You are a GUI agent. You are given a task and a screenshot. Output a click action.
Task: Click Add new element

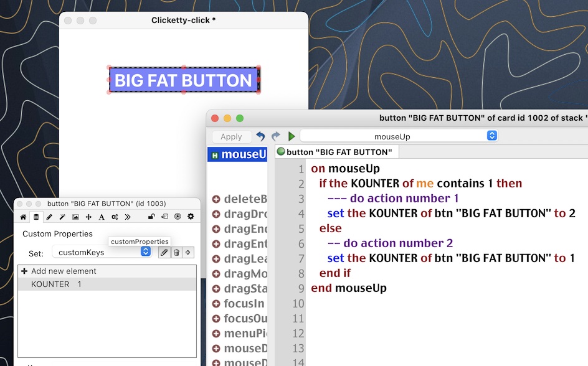[x=64, y=271]
